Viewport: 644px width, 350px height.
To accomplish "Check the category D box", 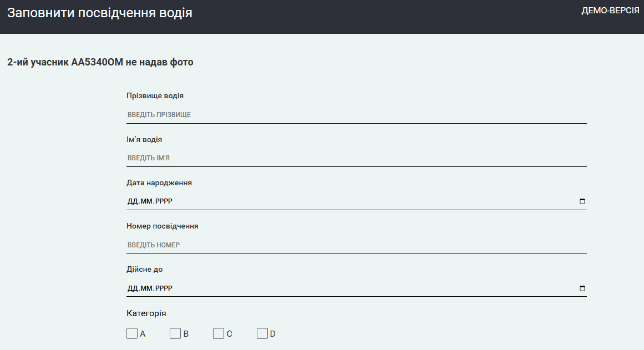I will click(262, 333).
